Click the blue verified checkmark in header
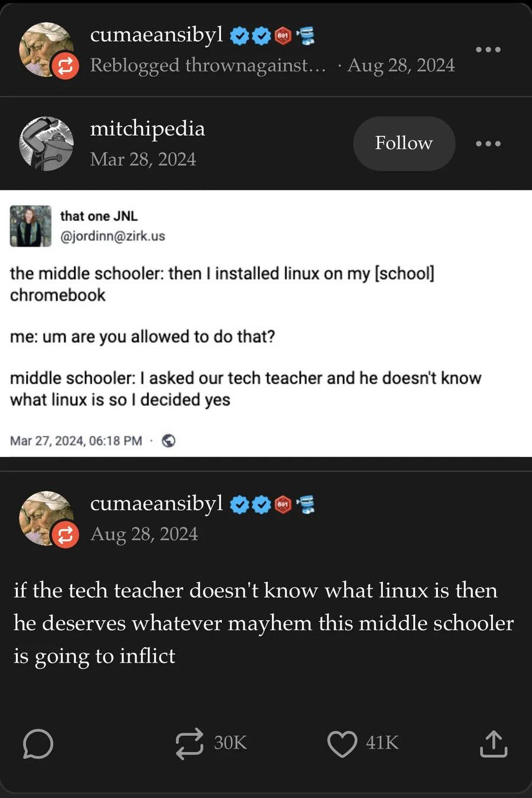Screen dimensions: 532x798 point(239,36)
